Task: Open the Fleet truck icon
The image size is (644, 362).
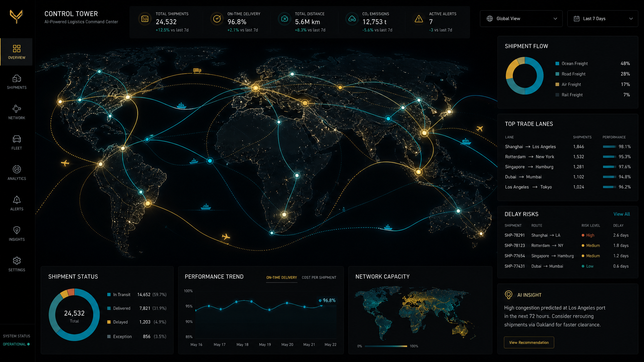Action: coord(17,139)
